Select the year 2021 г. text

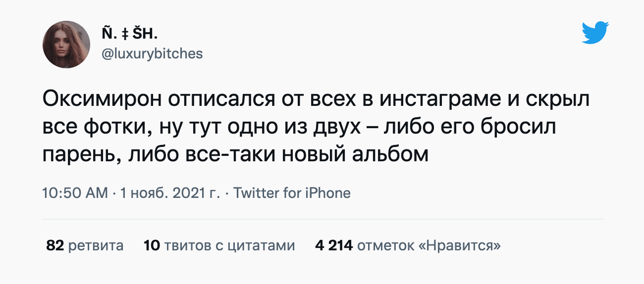(193, 193)
